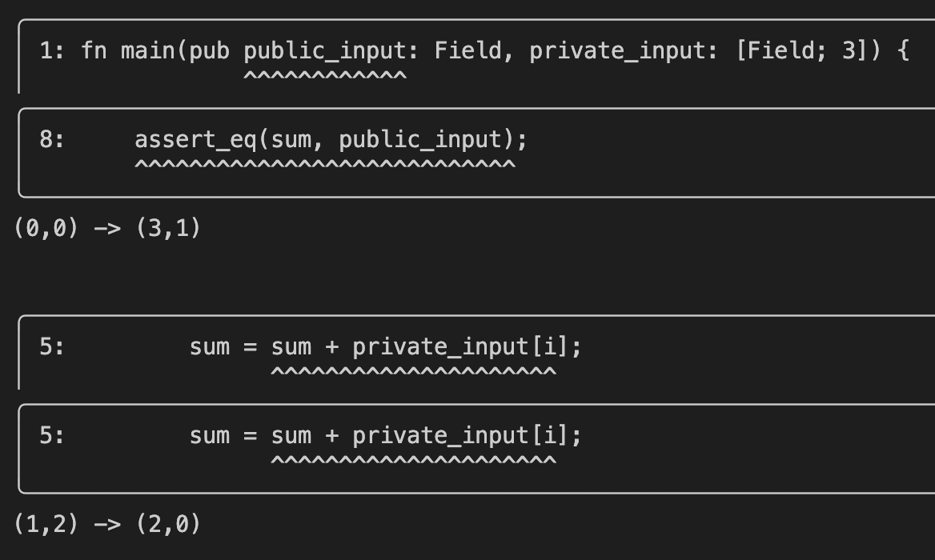Click the "Field," type after public_input
Viewport: 935px width, 560px height.
point(472,51)
